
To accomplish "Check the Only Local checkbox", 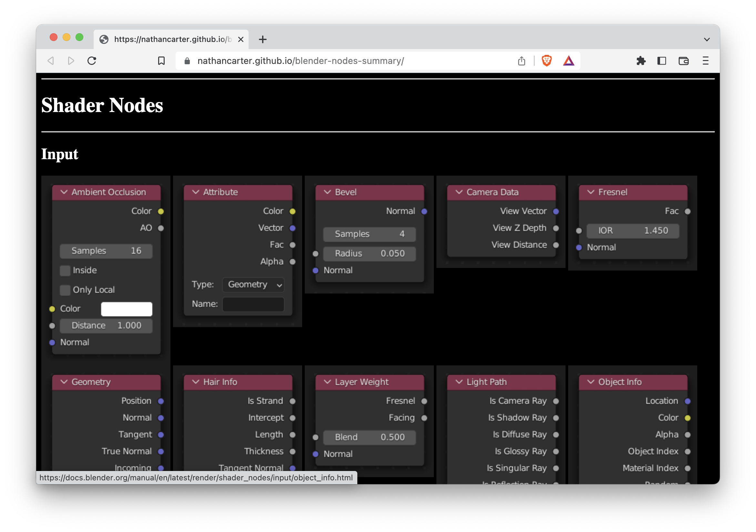I will tap(65, 290).
